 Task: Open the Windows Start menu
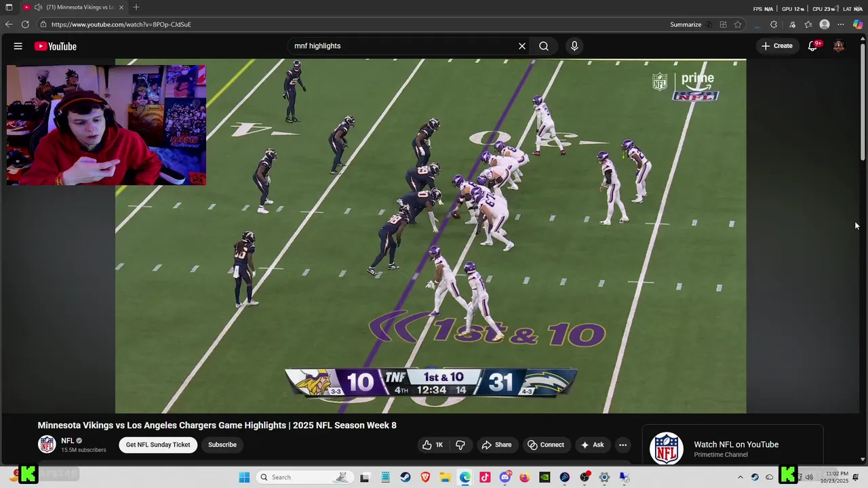click(x=244, y=477)
